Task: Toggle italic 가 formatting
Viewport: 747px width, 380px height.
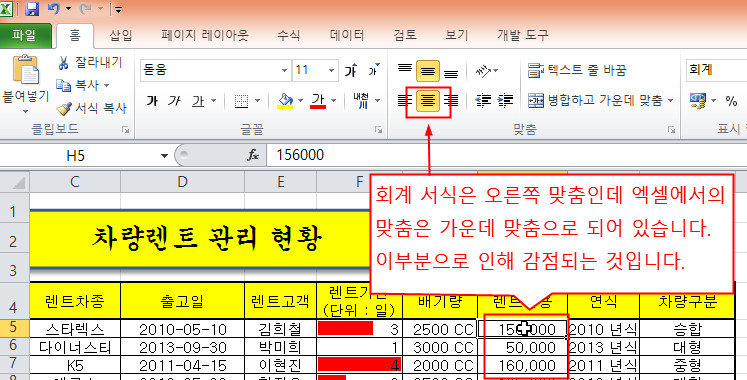Action: pos(174,101)
